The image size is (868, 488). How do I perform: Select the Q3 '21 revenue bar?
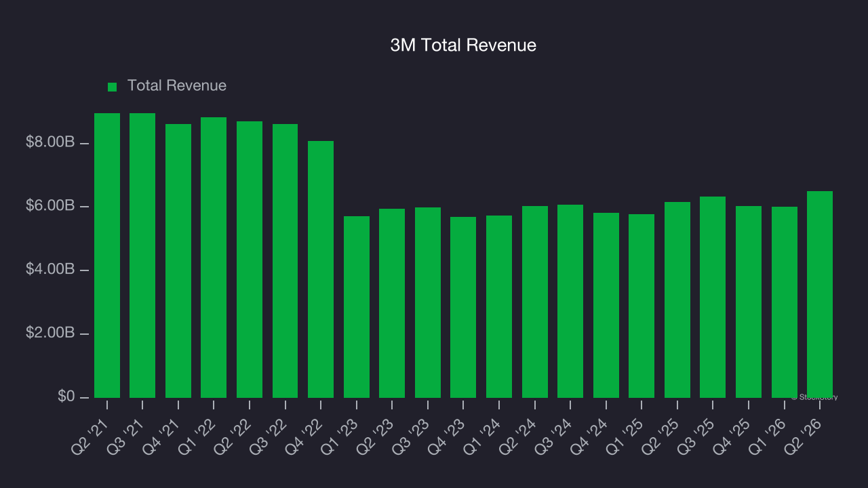142,256
